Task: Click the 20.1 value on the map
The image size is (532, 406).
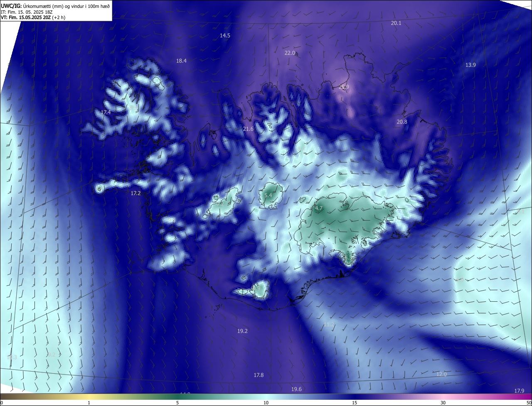Action: click(x=396, y=23)
